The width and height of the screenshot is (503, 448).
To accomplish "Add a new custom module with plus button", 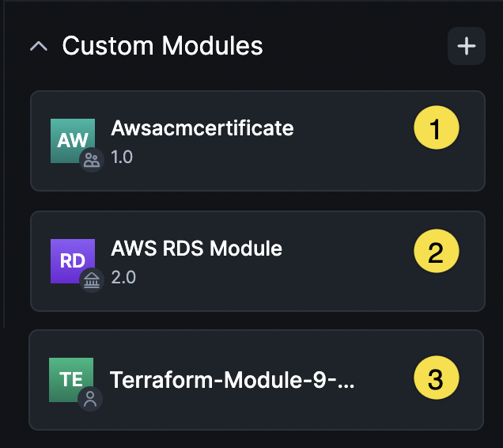I will pyautogui.click(x=466, y=46).
